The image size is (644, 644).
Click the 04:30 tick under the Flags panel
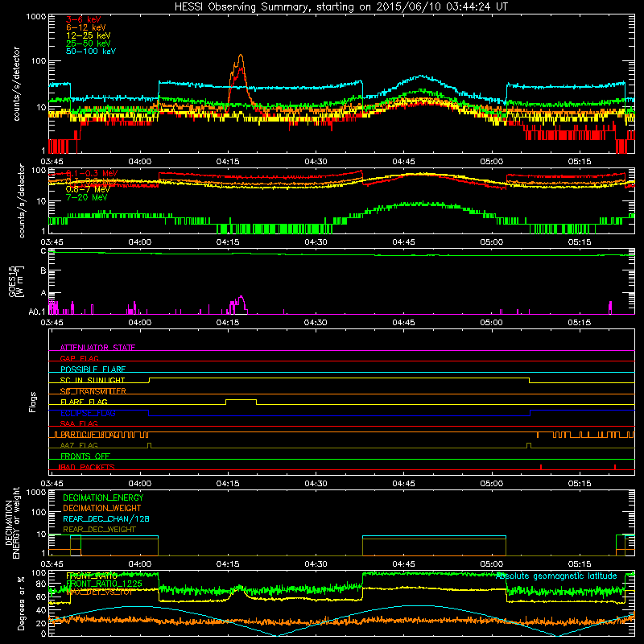pyautogui.click(x=316, y=484)
